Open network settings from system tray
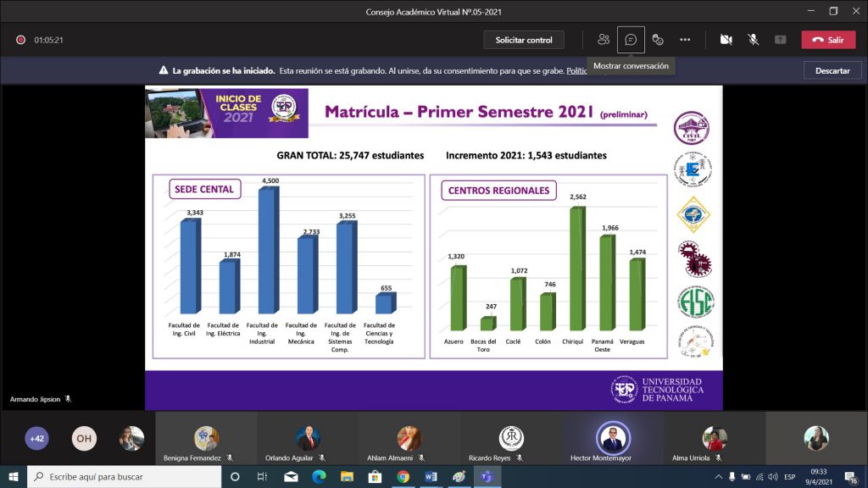The height and width of the screenshot is (488, 868). [x=759, y=476]
